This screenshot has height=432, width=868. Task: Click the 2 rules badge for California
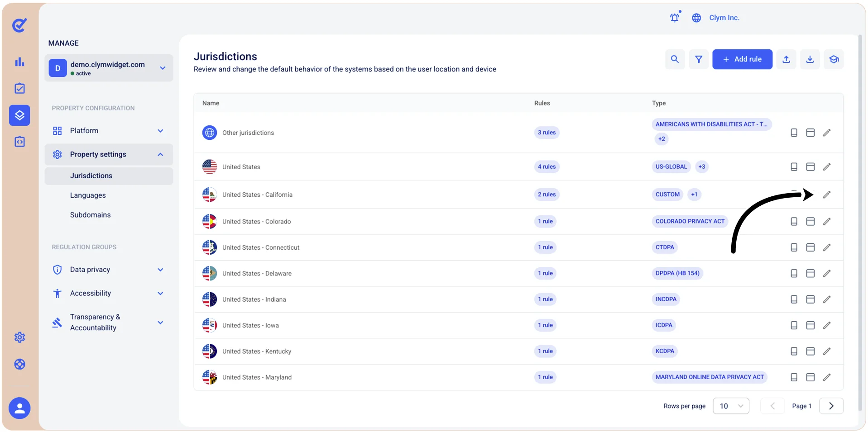[x=547, y=195]
